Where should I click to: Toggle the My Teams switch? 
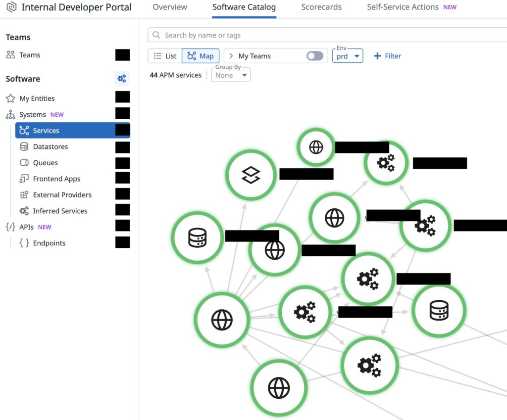coord(314,56)
